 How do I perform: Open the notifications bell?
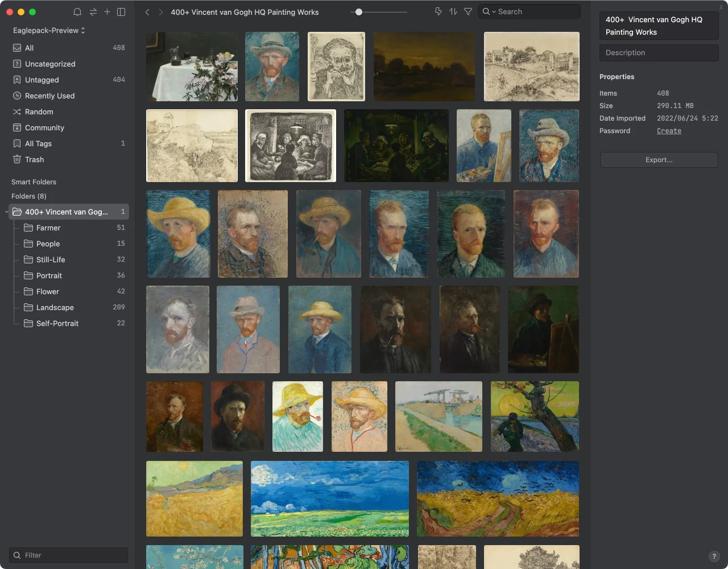[77, 12]
